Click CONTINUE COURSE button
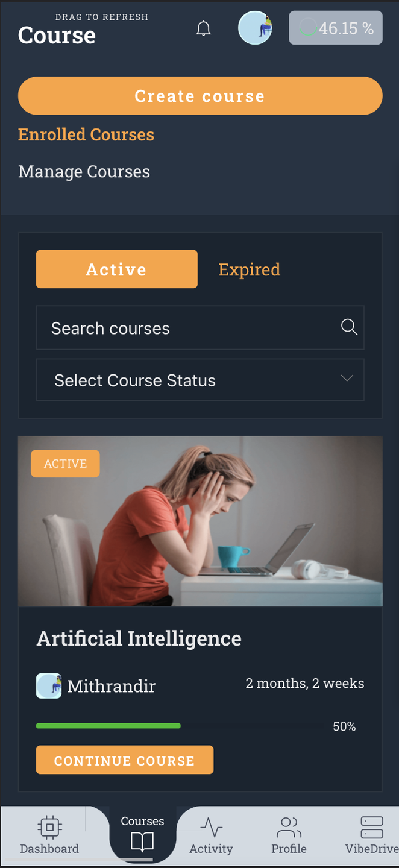Viewport: 399px width, 868px height. pos(125,760)
